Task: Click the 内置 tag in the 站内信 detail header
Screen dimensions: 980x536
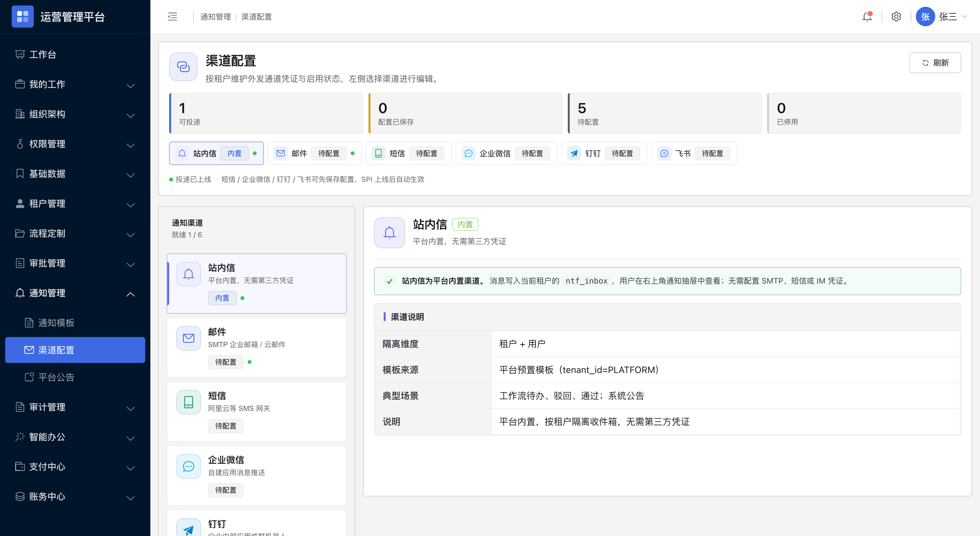Action: point(465,225)
